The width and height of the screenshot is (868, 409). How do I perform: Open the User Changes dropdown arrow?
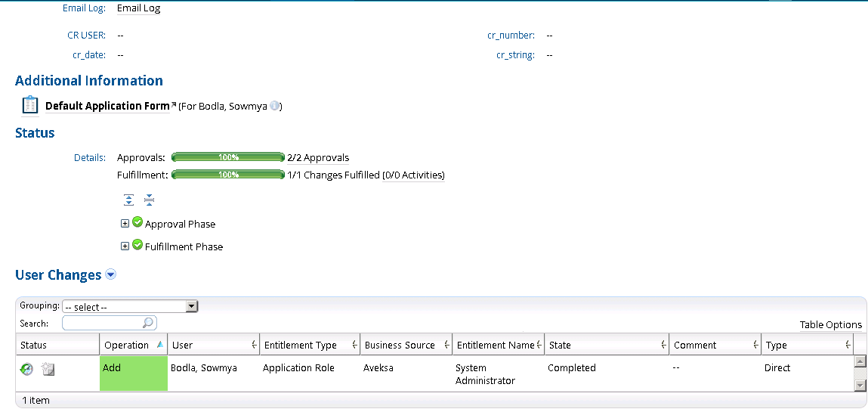pos(111,275)
